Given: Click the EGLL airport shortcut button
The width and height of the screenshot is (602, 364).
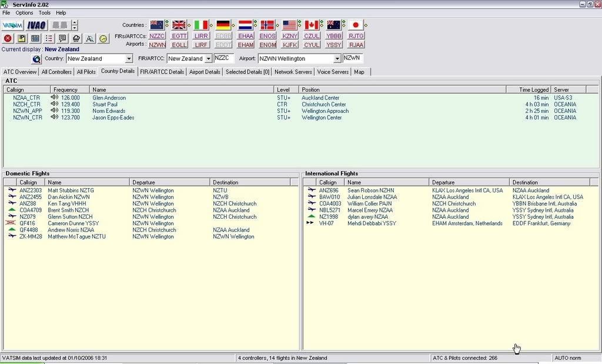Looking at the screenshot, I should click(x=179, y=45).
